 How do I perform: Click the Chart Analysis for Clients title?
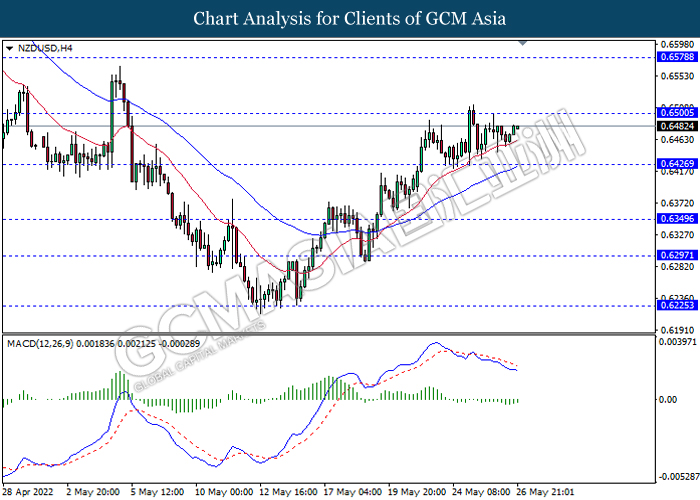click(x=350, y=19)
